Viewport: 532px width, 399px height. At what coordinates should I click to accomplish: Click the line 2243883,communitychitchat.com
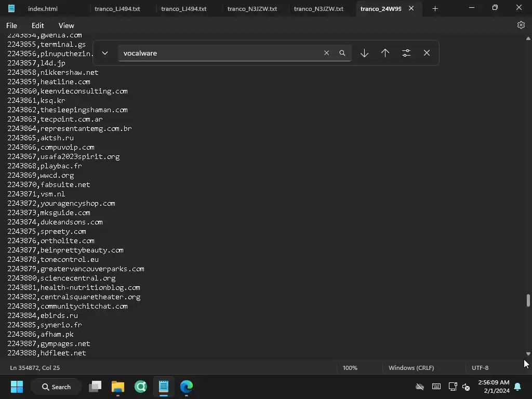(x=68, y=306)
